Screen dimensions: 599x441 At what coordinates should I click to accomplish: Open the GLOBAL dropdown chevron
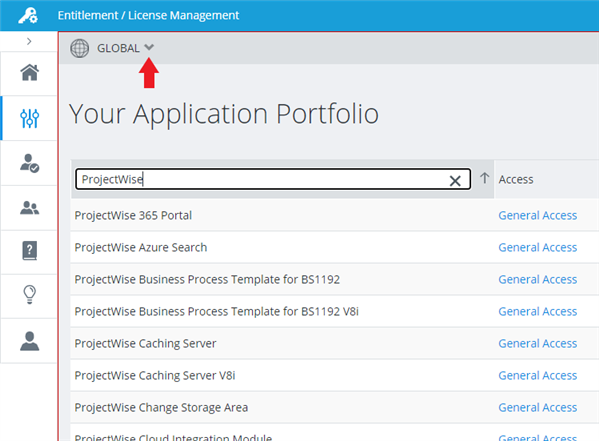[149, 47]
